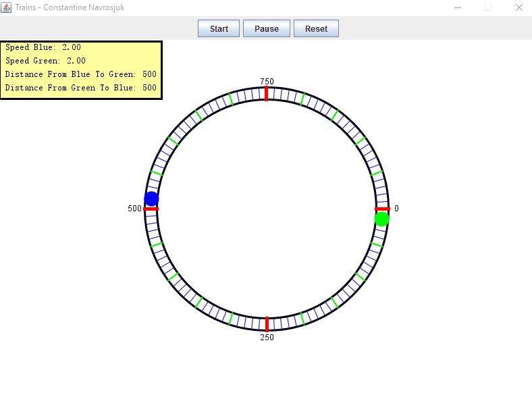
Task: Click the red marker at position 0
Action: click(382, 209)
